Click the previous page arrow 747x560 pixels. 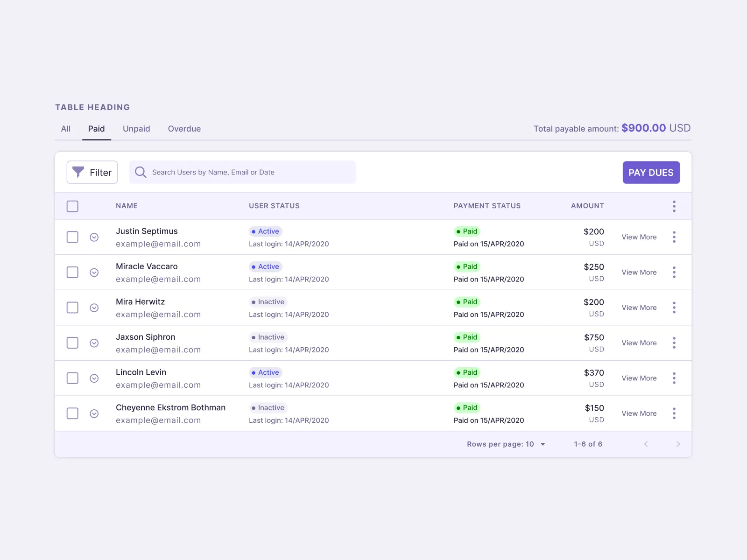pos(646,444)
